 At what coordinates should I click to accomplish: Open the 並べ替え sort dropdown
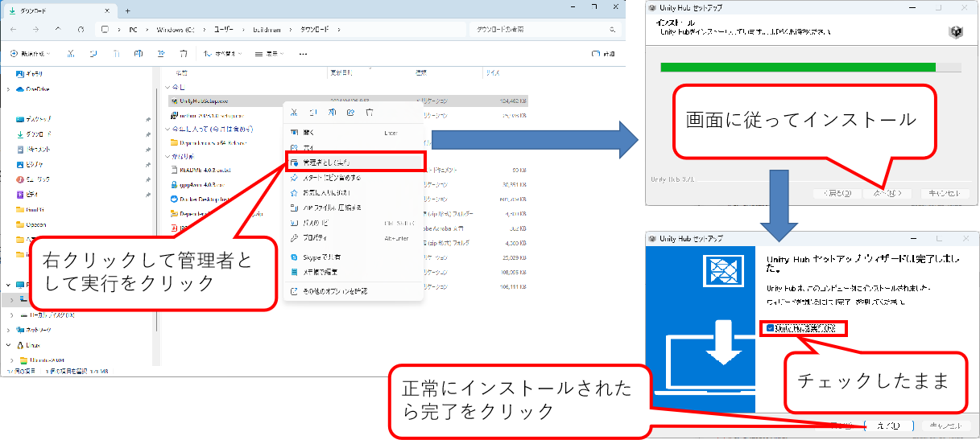pyautogui.click(x=221, y=54)
